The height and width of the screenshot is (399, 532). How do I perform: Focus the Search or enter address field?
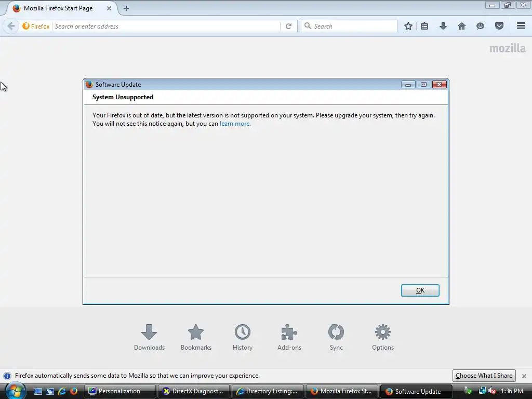click(x=166, y=26)
